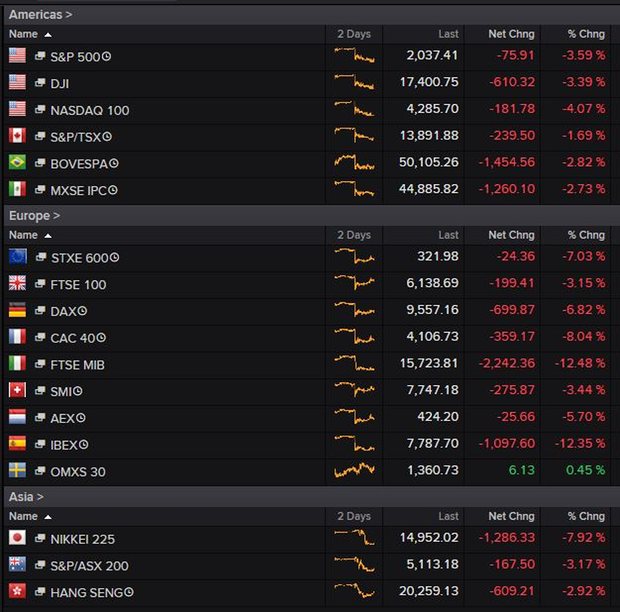The width and height of the screenshot is (620, 612).
Task: Open the CAC 40 index link
Action: 74,338
